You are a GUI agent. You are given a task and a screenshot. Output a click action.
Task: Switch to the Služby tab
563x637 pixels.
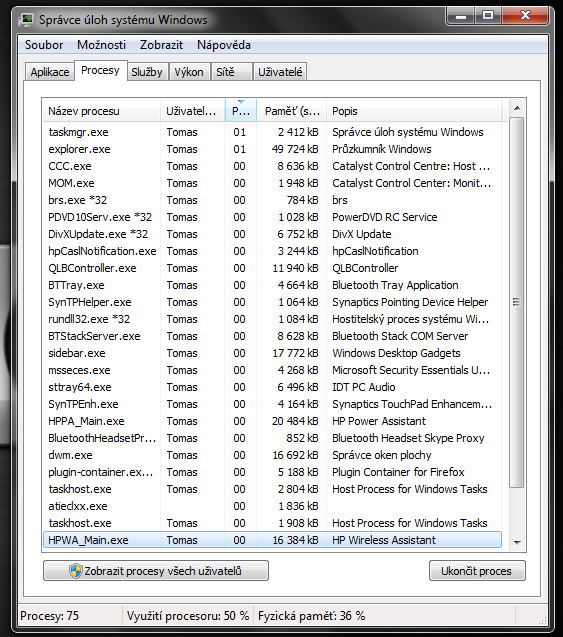tap(147, 72)
